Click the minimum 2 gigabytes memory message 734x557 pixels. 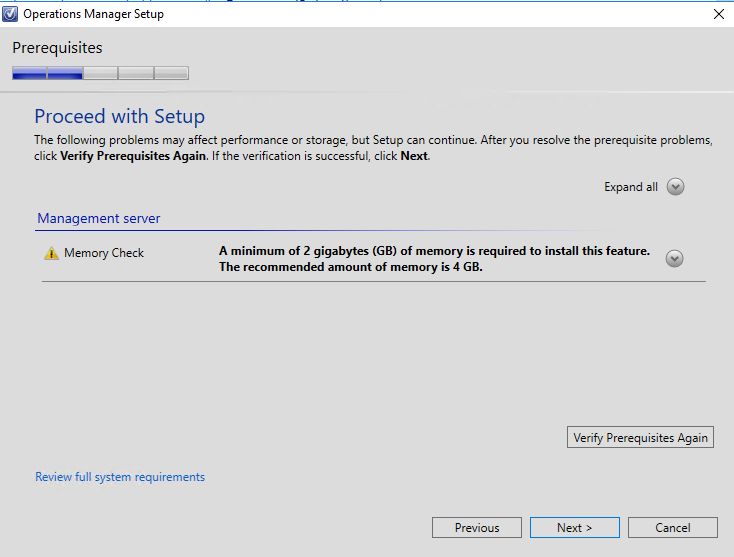[x=434, y=259]
